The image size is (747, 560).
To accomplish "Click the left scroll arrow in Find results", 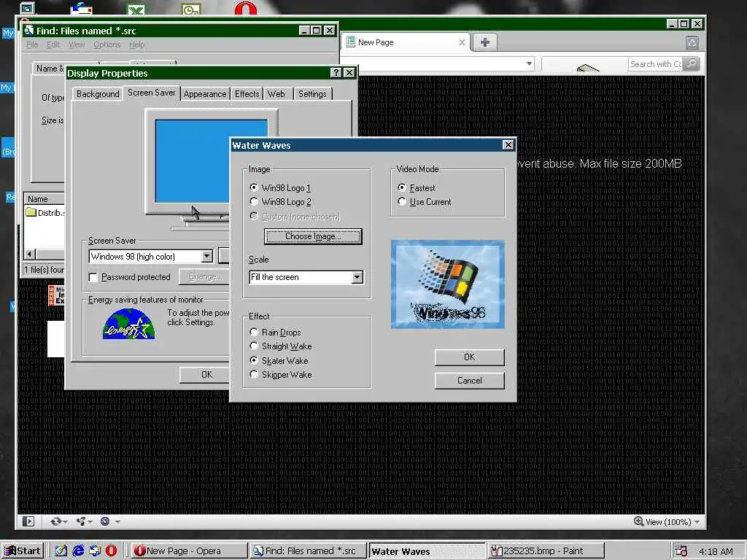I will coord(29,254).
